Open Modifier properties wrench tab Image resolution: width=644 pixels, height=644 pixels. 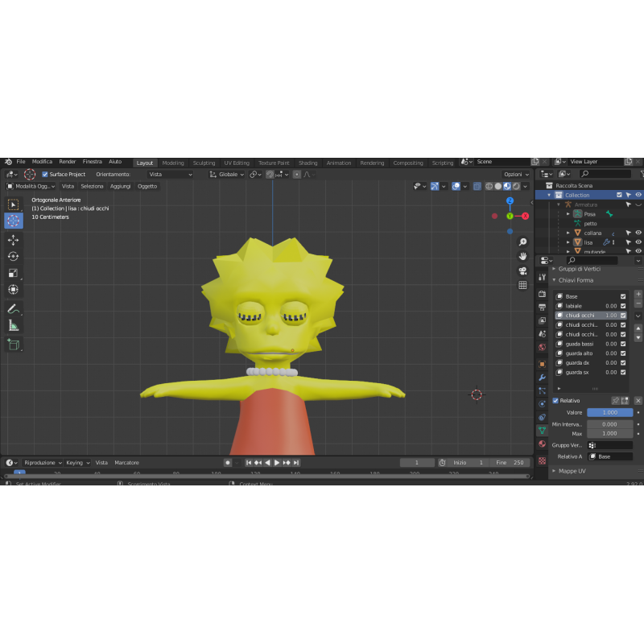coord(542,377)
